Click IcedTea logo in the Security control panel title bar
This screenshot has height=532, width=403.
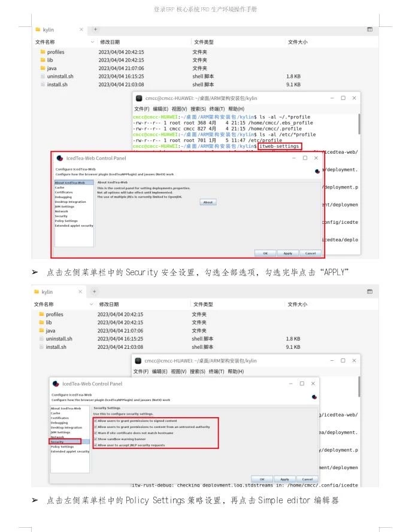pos(56,384)
